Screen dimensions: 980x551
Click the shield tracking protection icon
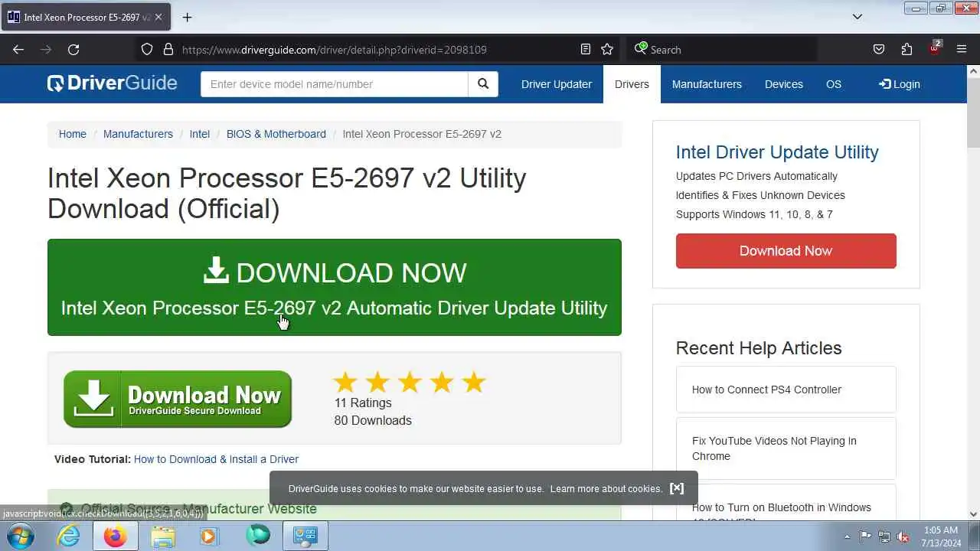[147, 50]
